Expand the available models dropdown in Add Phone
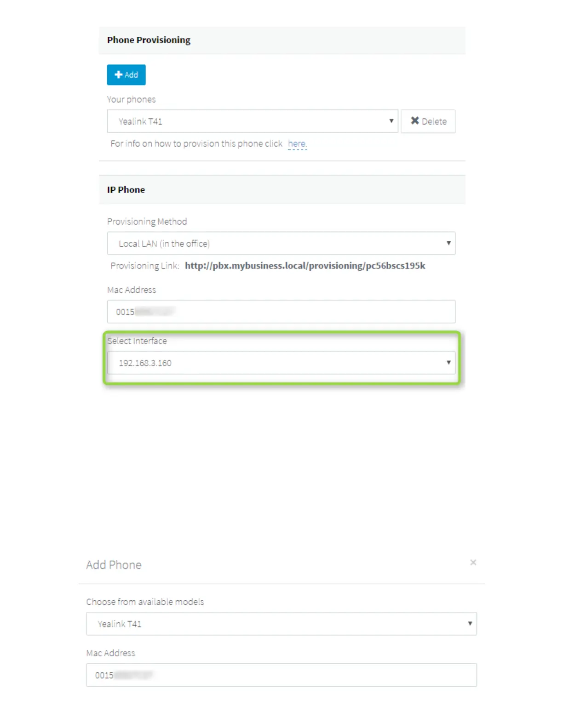The image size is (563, 728). tap(281, 624)
